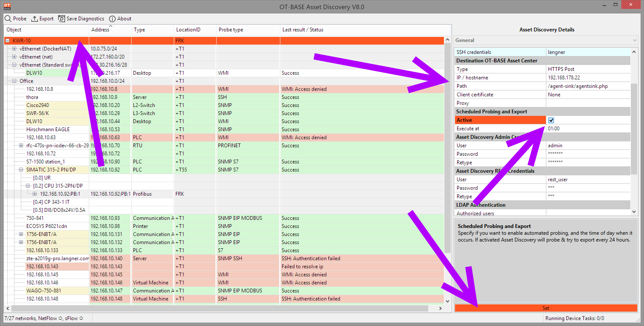
Task: Expand rfc-470s-pn-iodev-66-cb-29 node
Action: coord(21,145)
